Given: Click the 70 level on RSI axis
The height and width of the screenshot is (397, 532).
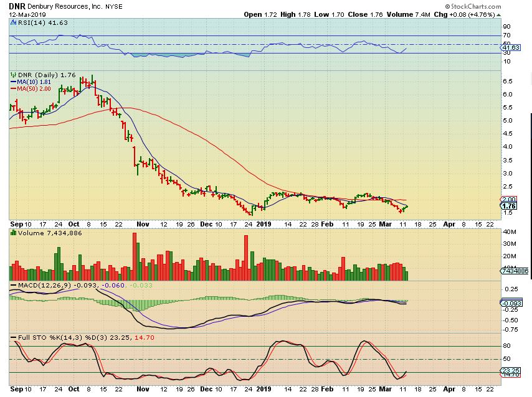Looking at the screenshot, I should [x=506, y=35].
